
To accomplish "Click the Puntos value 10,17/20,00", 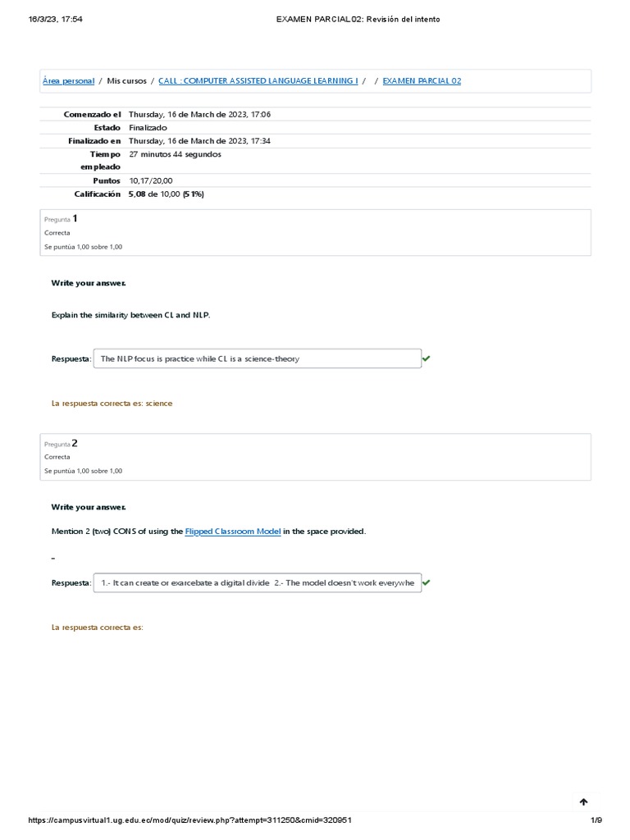I will point(151,180).
